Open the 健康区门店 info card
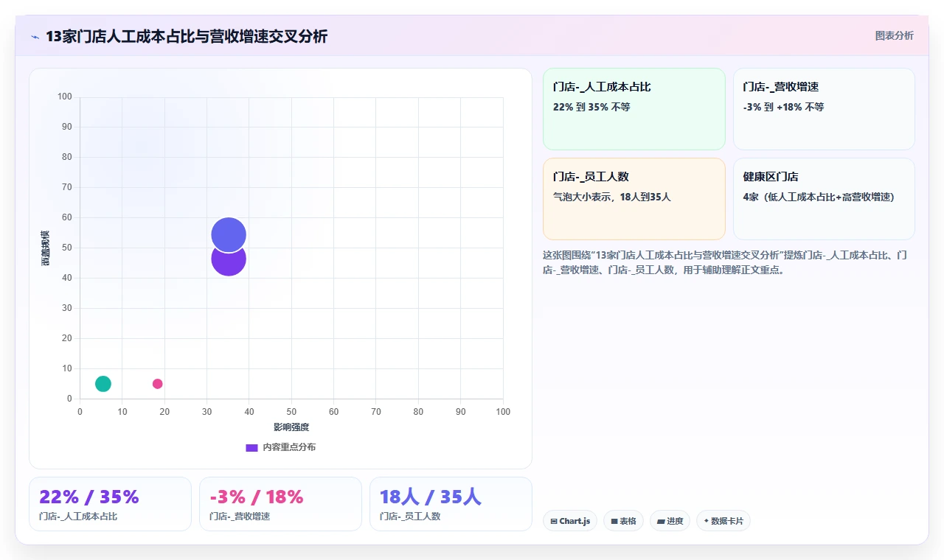 coord(824,199)
